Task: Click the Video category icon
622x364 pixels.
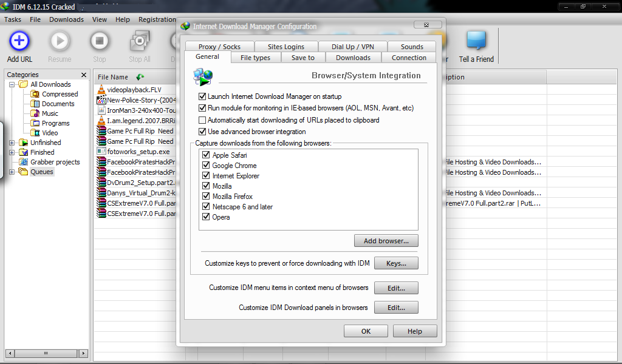Action: pyautogui.click(x=35, y=133)
